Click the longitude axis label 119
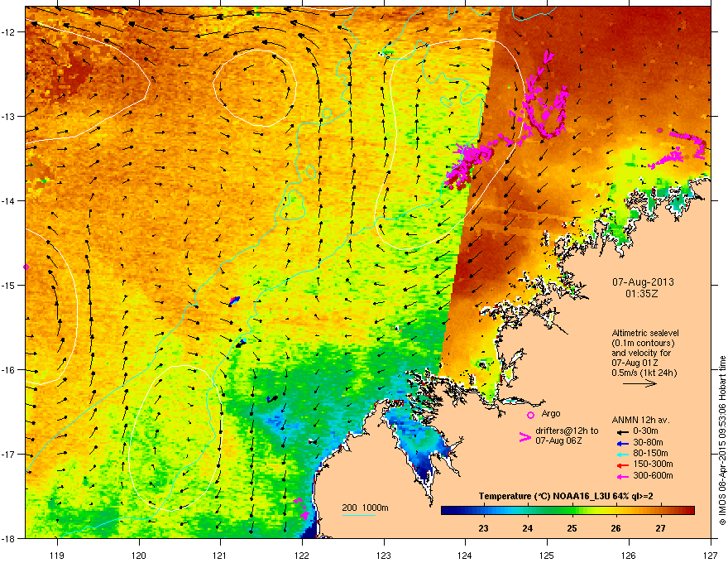This screenshot has width=728, height=563. tap(57, 555)
